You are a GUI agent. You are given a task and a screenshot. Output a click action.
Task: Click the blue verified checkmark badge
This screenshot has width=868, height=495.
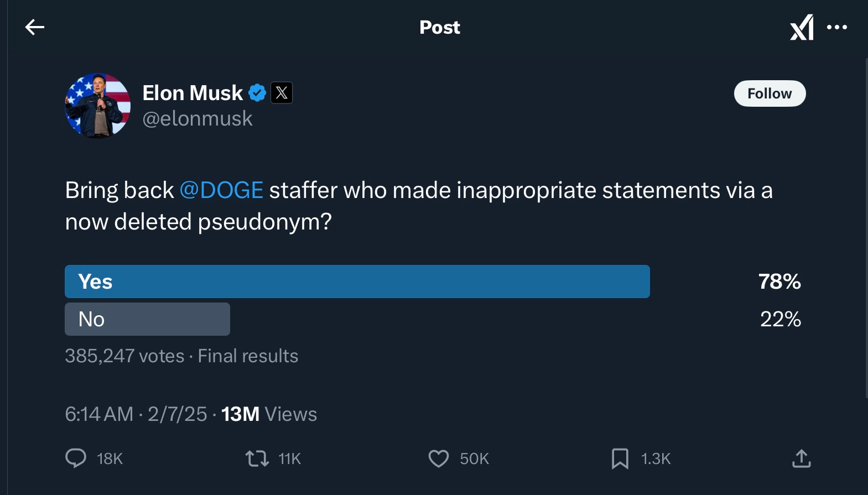257,93
